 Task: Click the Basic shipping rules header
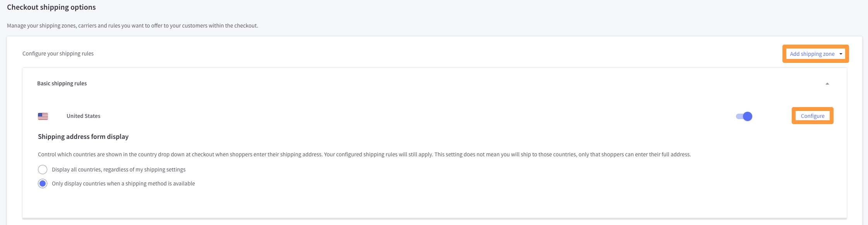tap(62, 83)
